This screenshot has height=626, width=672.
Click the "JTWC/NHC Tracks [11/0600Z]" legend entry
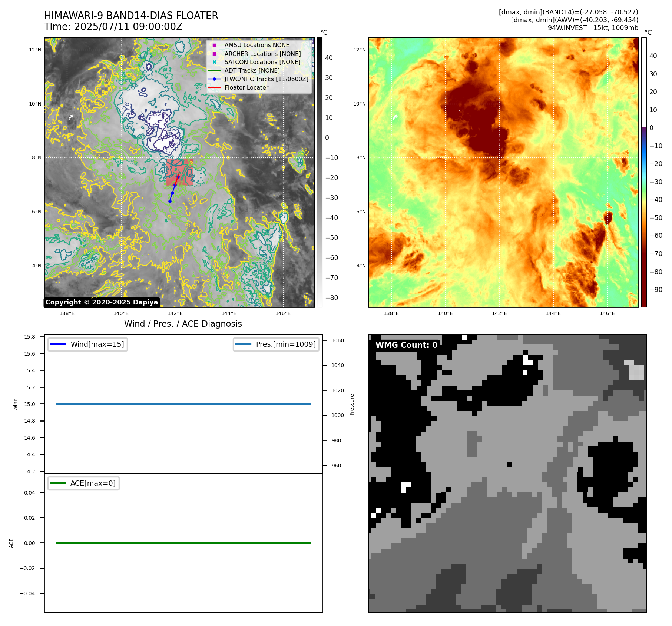(267, 79)
